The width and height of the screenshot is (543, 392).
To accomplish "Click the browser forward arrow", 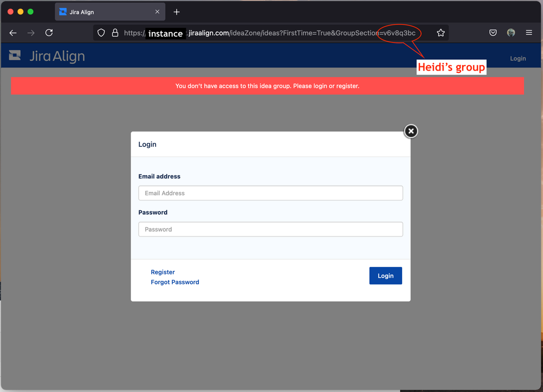I will click(31, 33).
